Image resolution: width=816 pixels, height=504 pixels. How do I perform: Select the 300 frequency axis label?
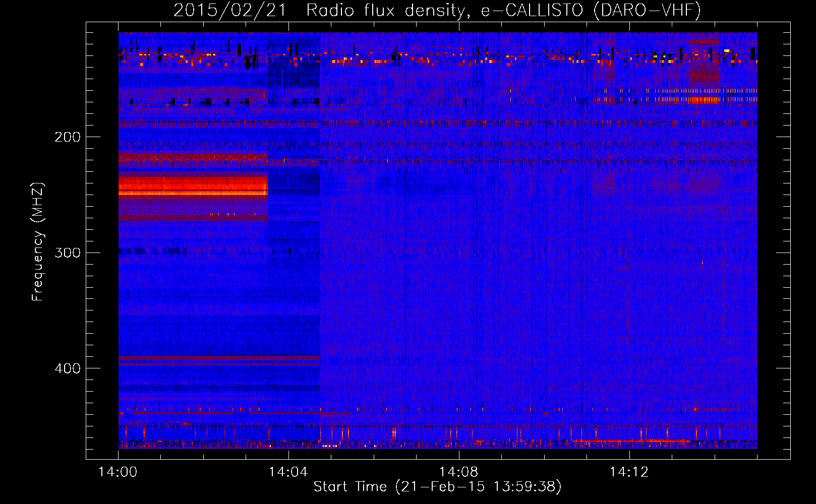point(68,253)
